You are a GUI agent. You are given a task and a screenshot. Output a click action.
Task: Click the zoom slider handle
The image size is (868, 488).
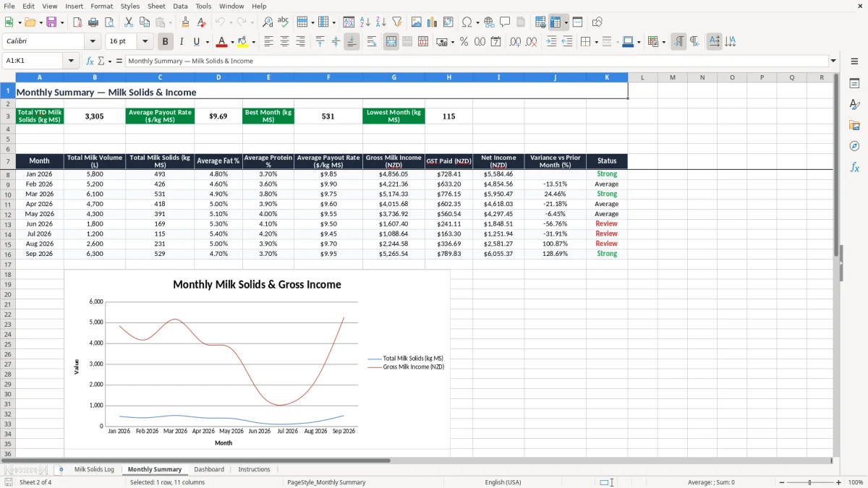tap(810, 482)
